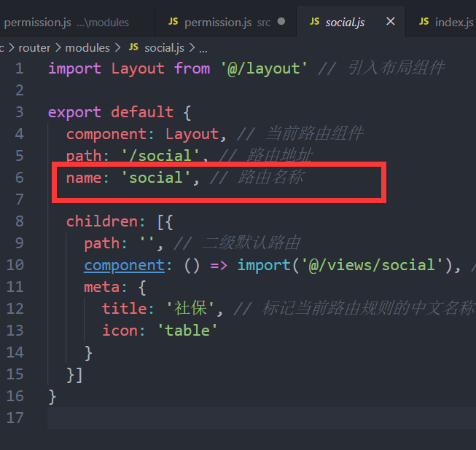Select the router breadcrumb segment
This screenshot has height=450, width=476.
click(34, 48)
